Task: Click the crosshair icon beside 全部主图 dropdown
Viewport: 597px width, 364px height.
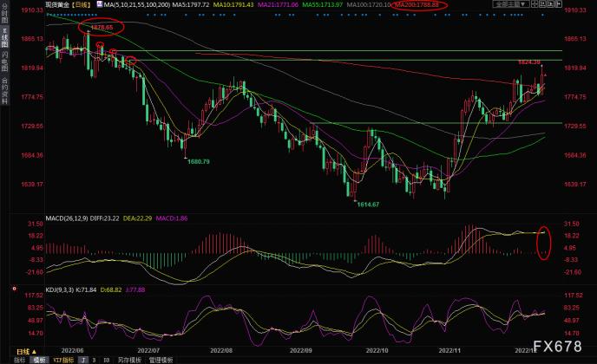Action: [x=535, y=4]
